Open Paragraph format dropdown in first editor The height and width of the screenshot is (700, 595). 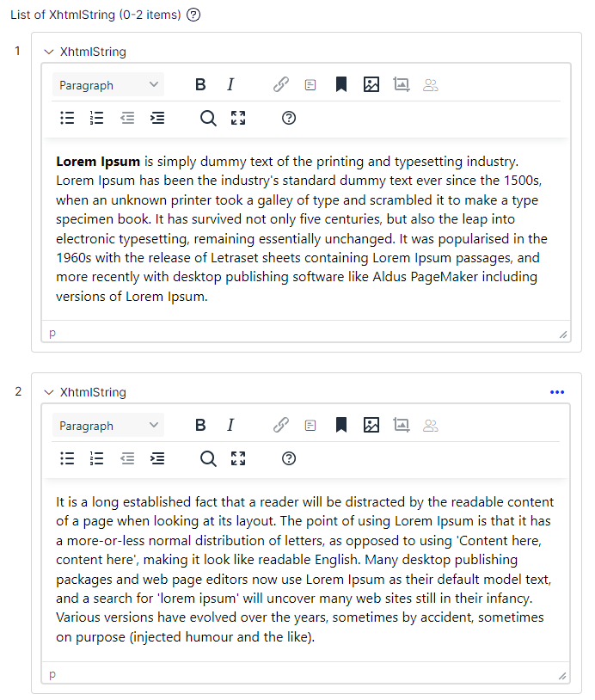coord(108,85)
